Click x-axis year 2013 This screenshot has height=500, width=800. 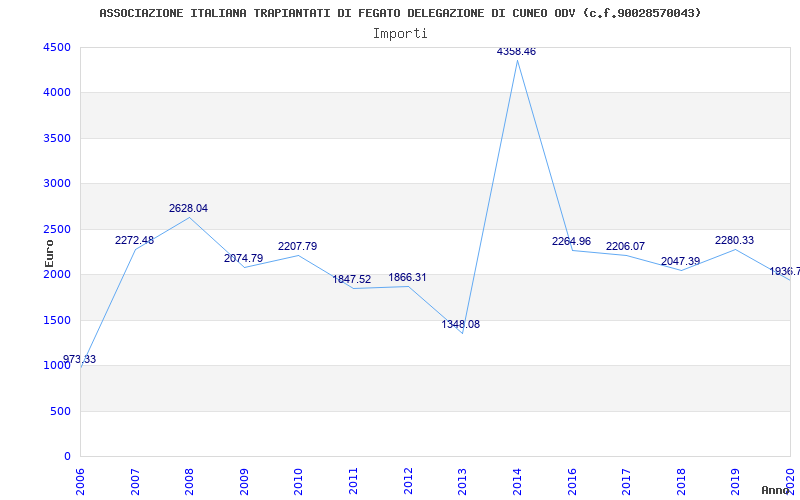(462, 482)
